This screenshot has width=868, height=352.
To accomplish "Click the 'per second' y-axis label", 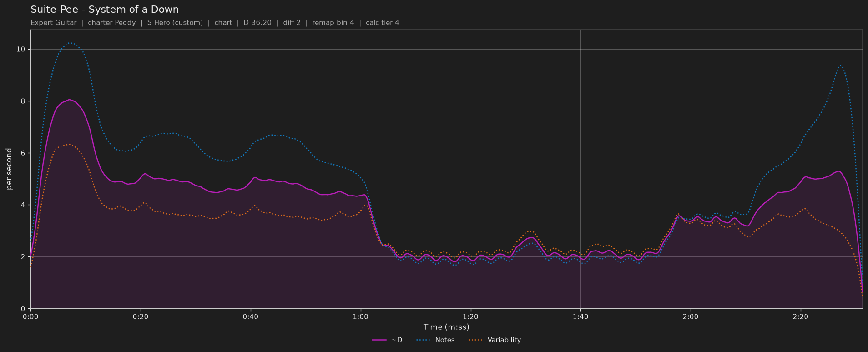I will point(9,169).
